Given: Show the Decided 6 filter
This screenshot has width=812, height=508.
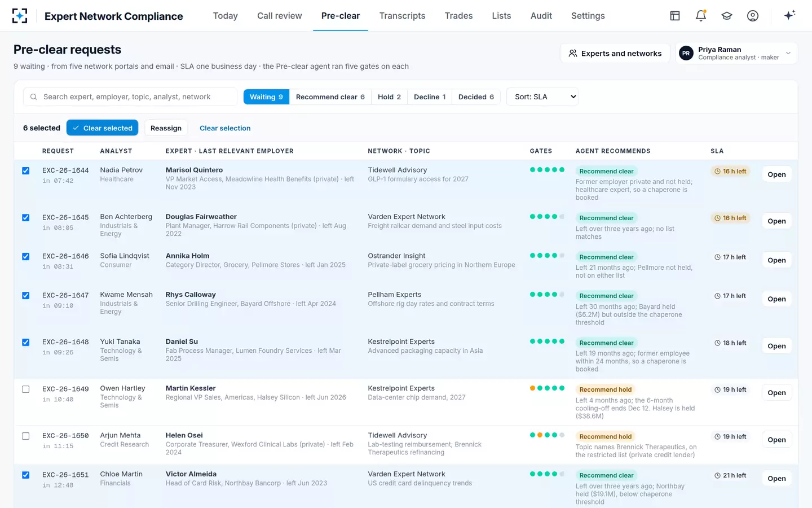Looking at the screenshot, I should click(x=476, y=97).
